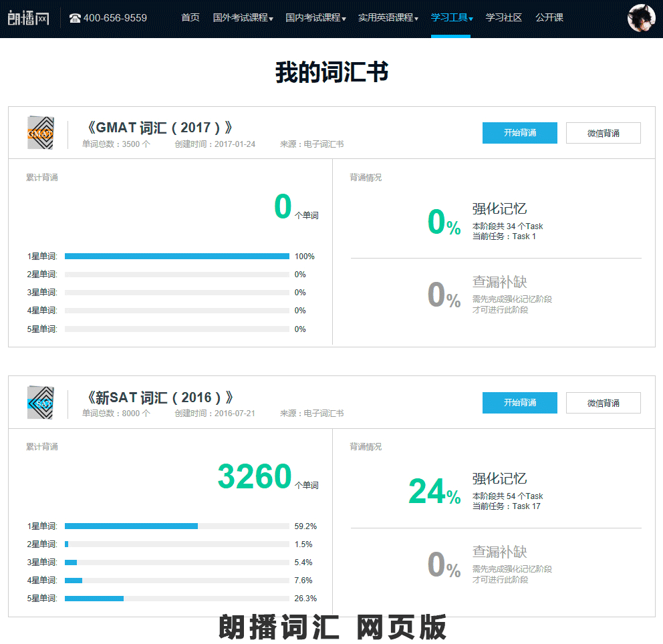Click the SAT 4星单词 7.6% progress bar
663x644 pixels.
tap(176, 580)
